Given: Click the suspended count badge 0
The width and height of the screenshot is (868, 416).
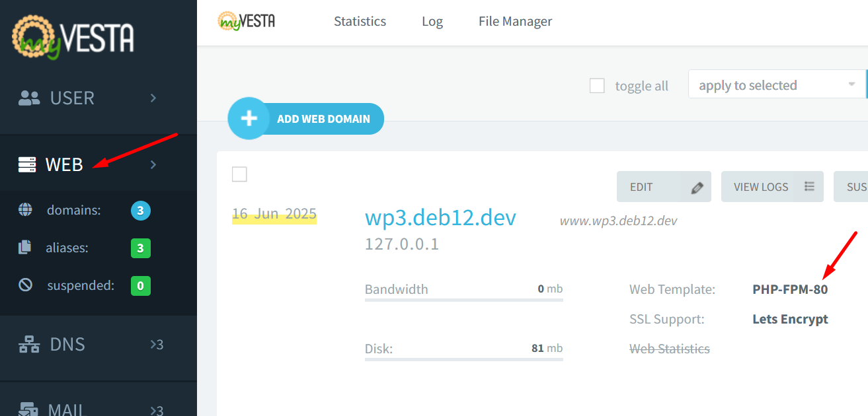Looking at the screenshot, I should coord(141,286).
